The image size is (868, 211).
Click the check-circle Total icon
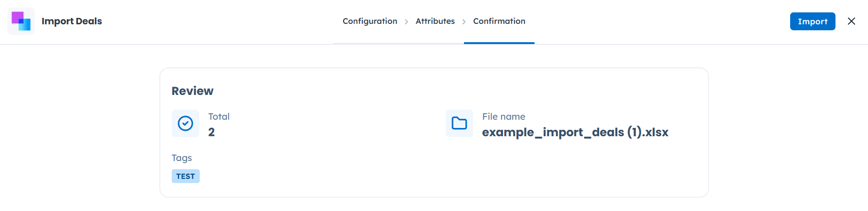pyautogui.click(x=186, y=123)
